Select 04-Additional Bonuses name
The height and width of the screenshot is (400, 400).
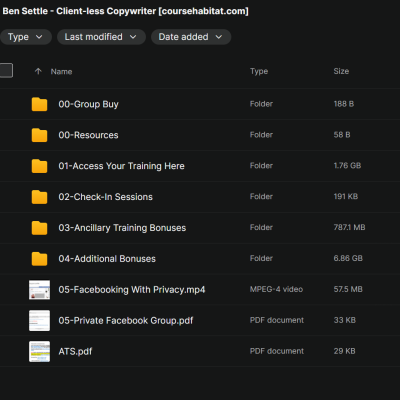coord(107,259)
